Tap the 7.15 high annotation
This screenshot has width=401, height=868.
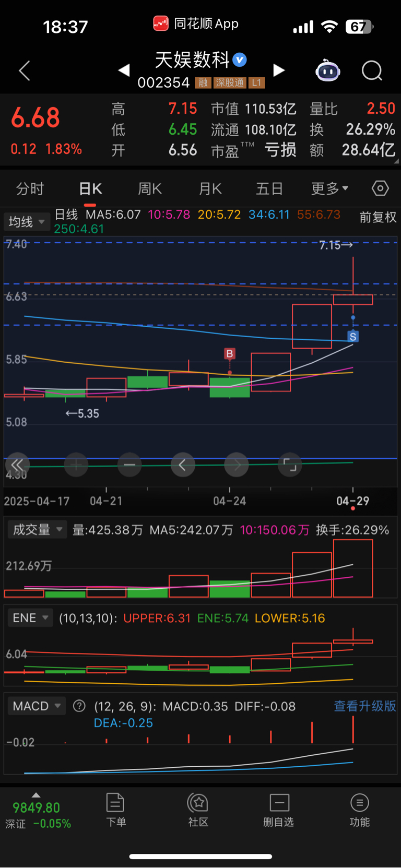[336, 245]
